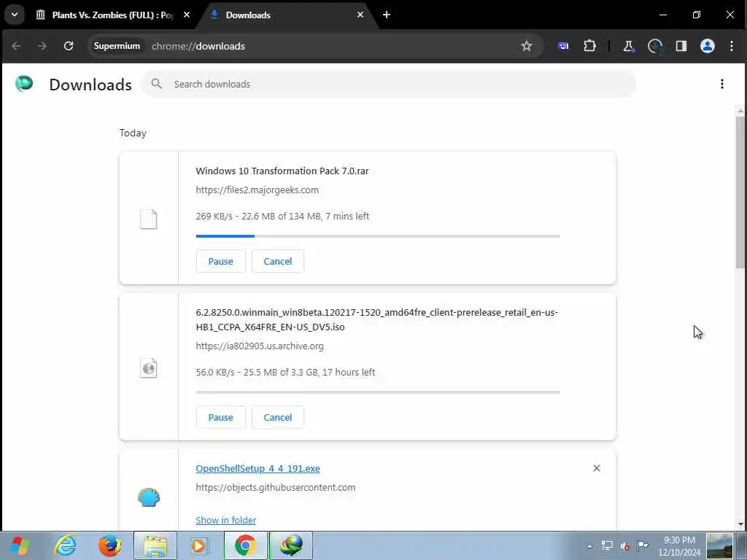Open the Extensions puzzle menu
The width and height of the screenshot is (747, 560).
589,46
